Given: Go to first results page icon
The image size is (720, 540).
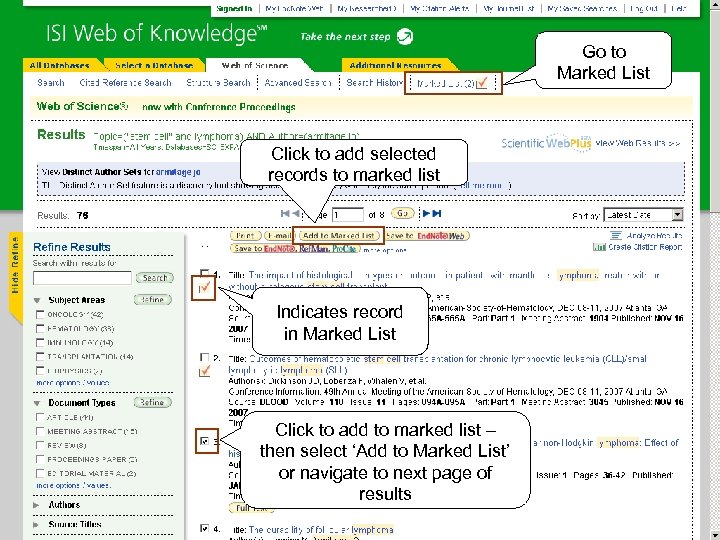Looking at the screenshot, I should tap(285, 213).
